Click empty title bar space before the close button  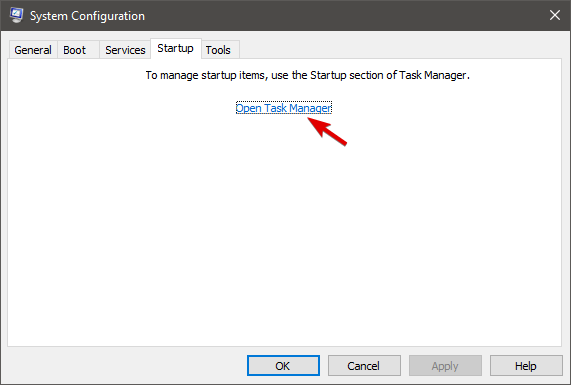pyautogui.click(x=346, y=15)
